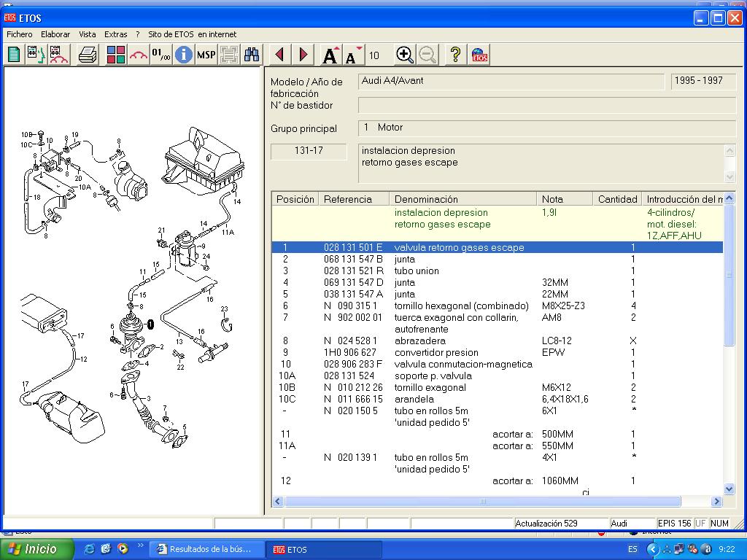
Task: Click the printer icon
Action: coord(88,55)
